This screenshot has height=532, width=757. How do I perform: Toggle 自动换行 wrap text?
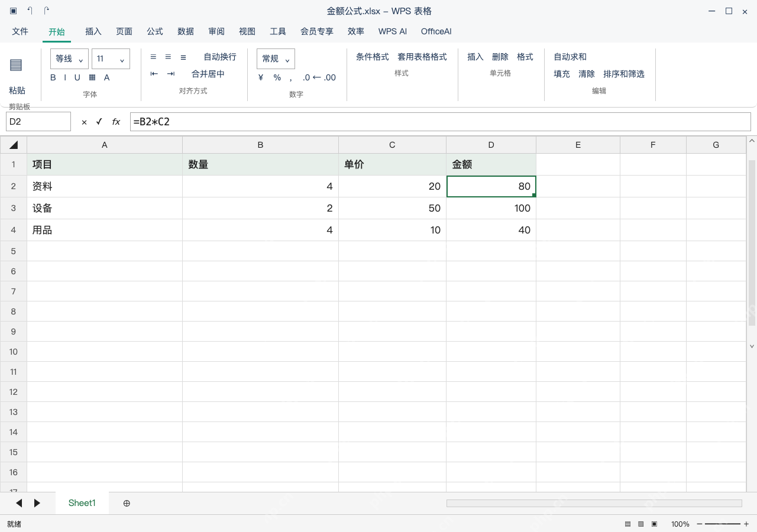coord(220,57)
